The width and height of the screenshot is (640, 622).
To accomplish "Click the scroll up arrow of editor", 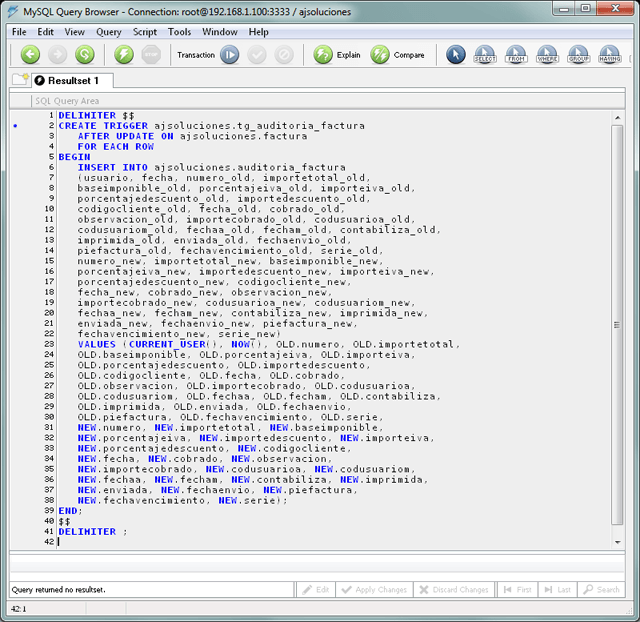I will click(x=618, y=118).
